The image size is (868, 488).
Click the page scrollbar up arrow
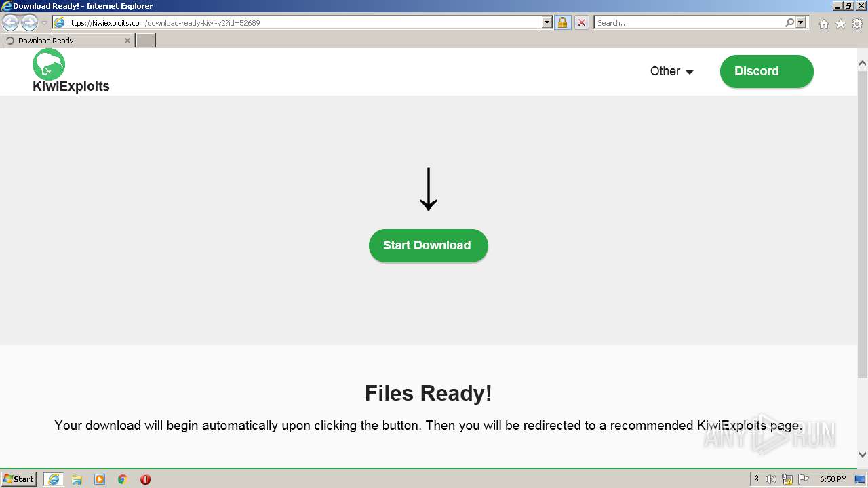tap(863, 64)
